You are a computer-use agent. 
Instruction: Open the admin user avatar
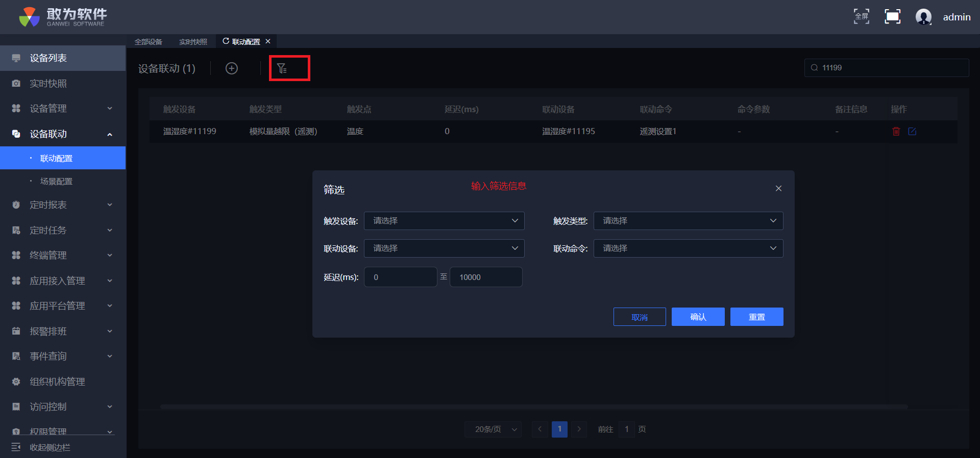[923, 17]
